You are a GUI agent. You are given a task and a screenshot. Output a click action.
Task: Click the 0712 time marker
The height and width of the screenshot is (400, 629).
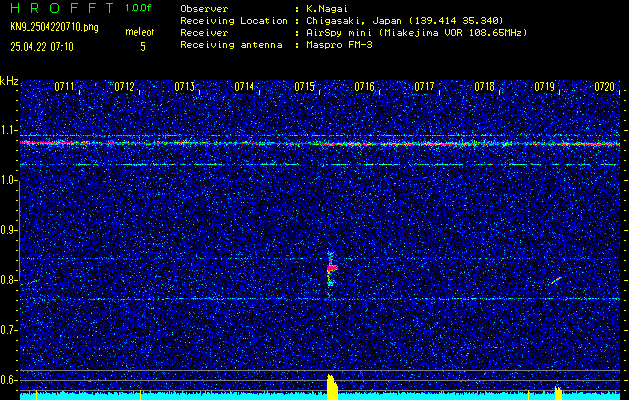124,87
